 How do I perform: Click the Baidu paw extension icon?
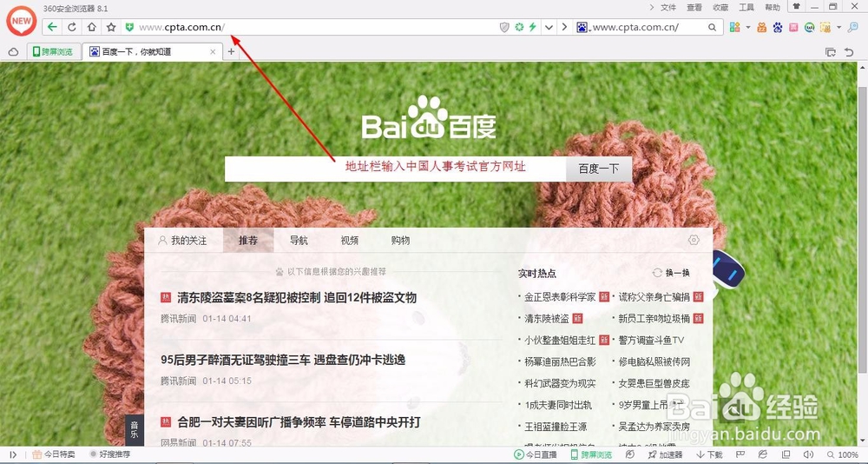779,27
